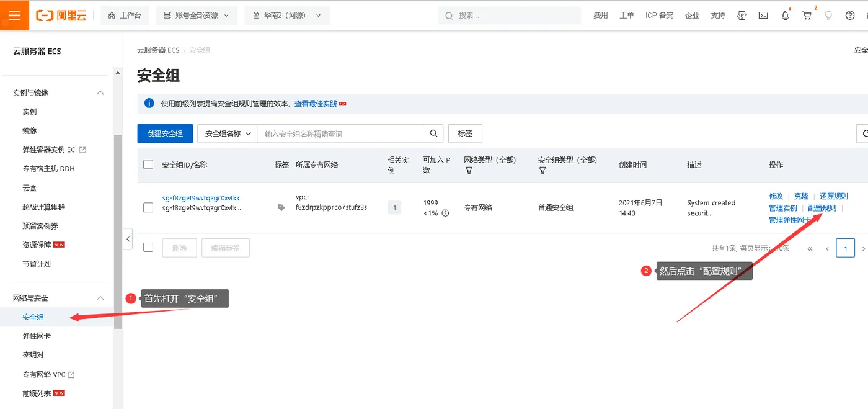Open 费用 in the top menu
Viewport: 868px width, 409px height.
pyautogui.click(x=601, y=16)
